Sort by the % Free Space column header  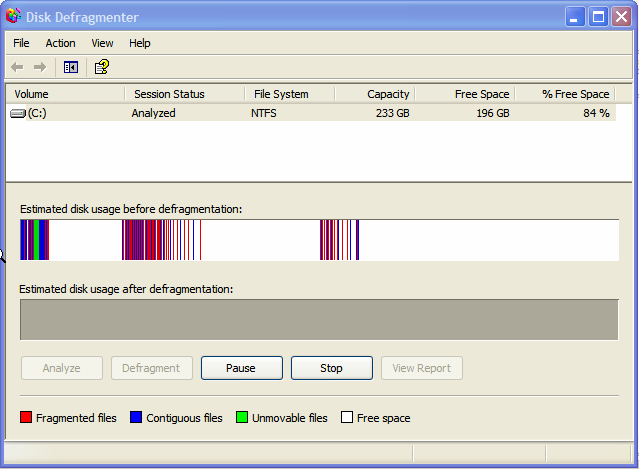565,94
